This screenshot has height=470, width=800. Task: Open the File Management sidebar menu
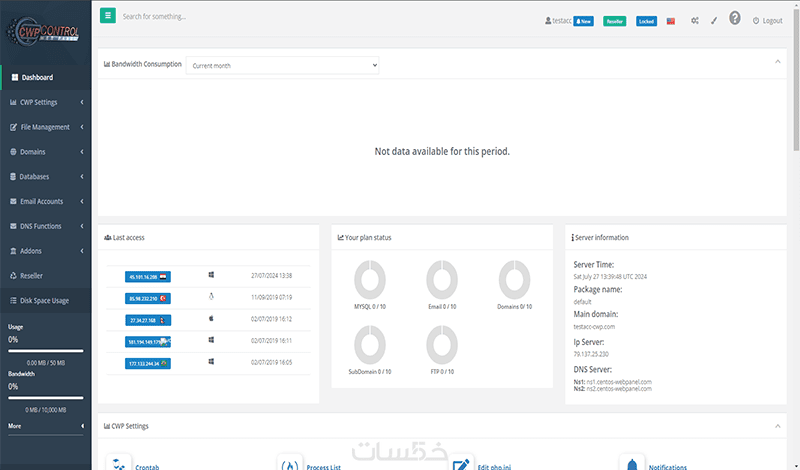point(46,127)
